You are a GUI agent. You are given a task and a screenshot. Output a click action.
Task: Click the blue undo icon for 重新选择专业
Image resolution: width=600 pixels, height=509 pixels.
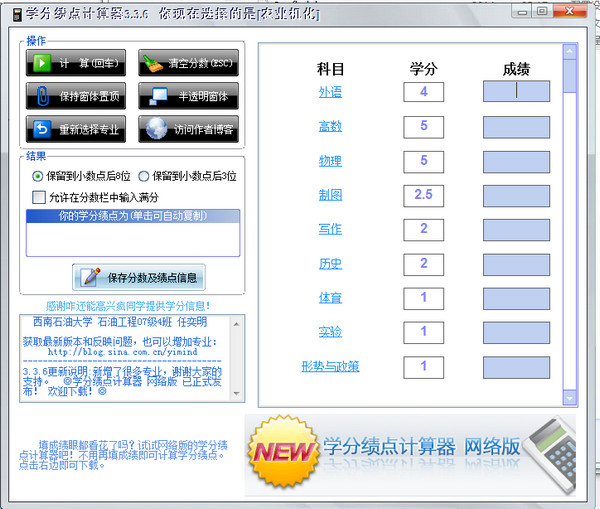point(42,129)
